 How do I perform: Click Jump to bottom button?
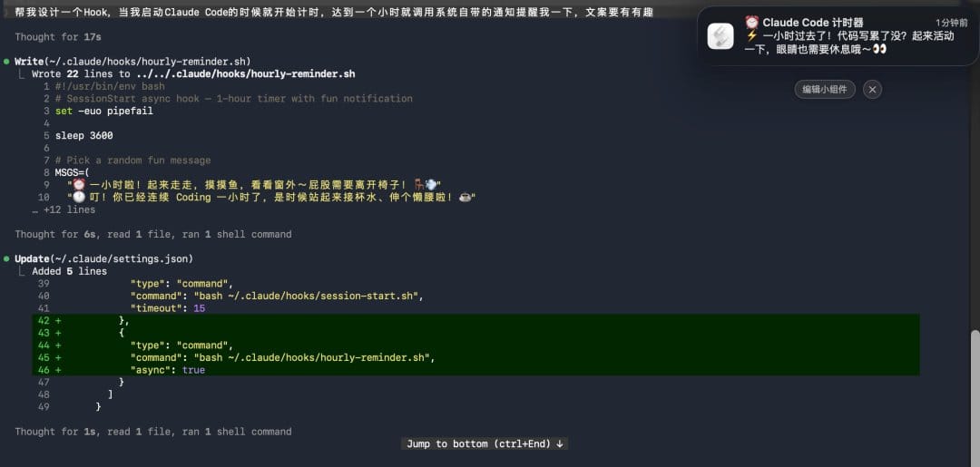pyautogui.click(x=485, y=444)
